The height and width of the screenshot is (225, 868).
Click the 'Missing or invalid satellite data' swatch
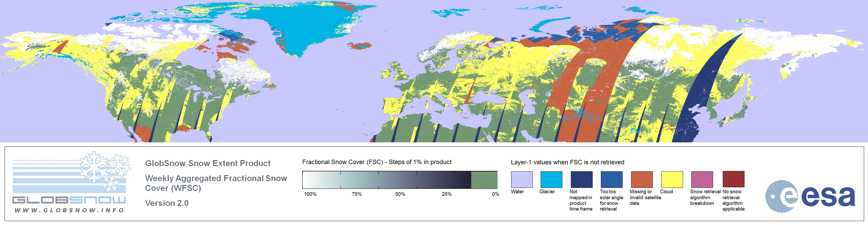pos(642,179)
